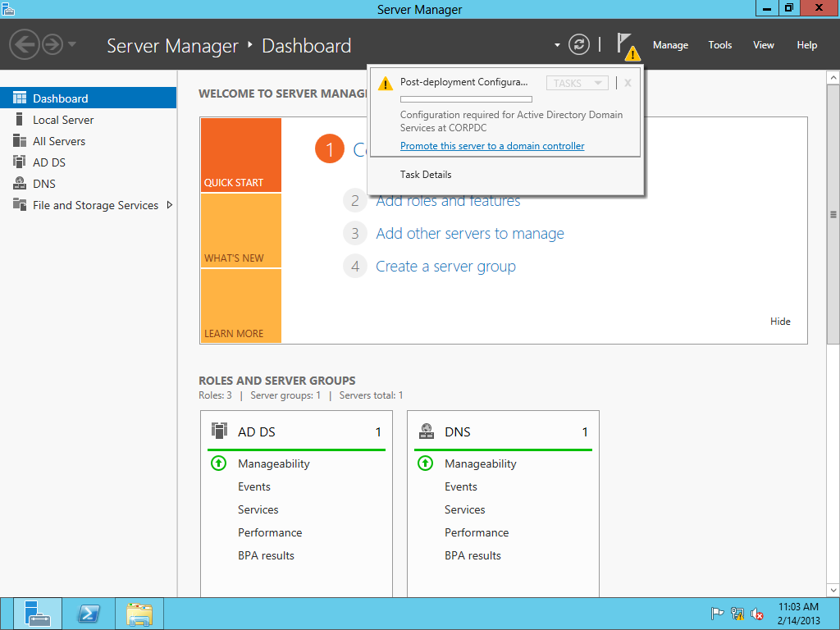This screenshot has width=840, height=630.
Task: Open dropdown arrow next to refresh icon
Action: (x=557, y=45)
